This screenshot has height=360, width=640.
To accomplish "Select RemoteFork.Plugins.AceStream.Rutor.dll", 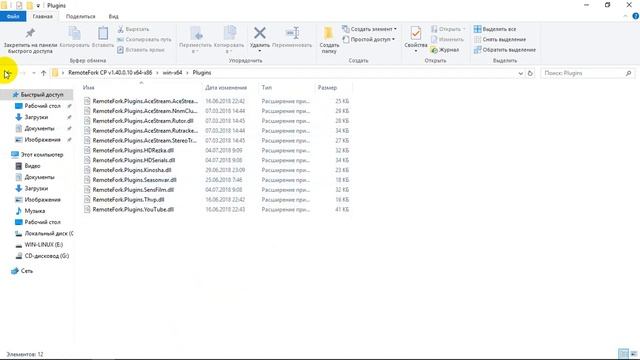I will coord(143,121).
